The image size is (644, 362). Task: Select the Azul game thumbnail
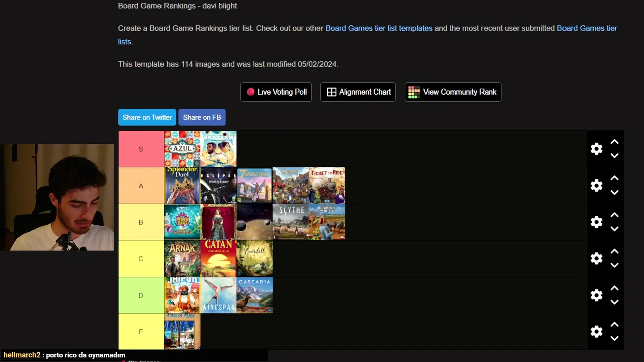pyautogui.click(x=182, y=149)
